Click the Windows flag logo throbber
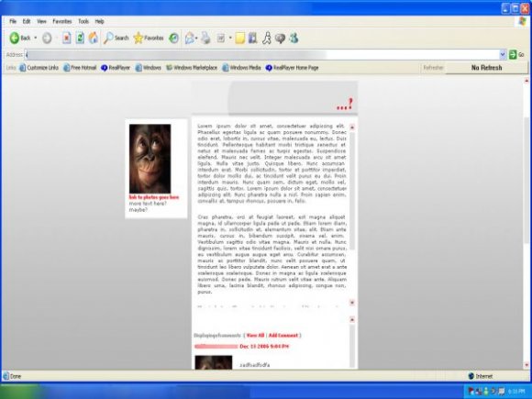The image size is (532, 399). pyautogui.click(x=523, y=21)
